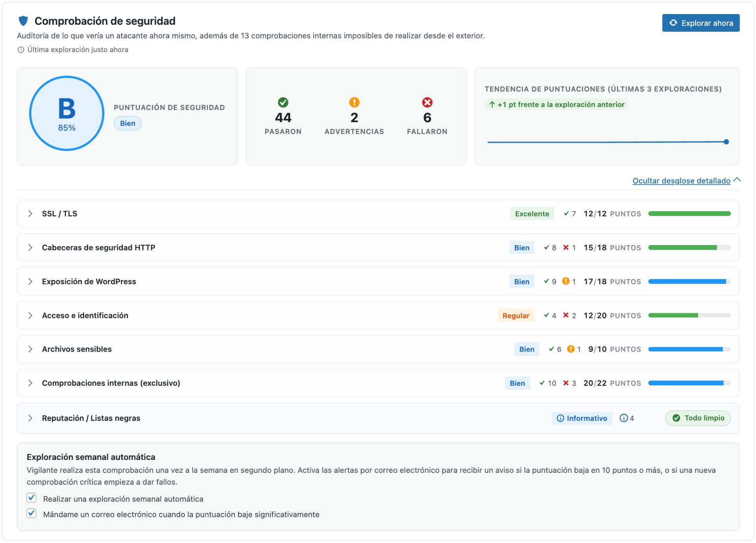Click the 20/22 PUNTOS value
This screenshot has width=756, height=543.
point(612,383)
